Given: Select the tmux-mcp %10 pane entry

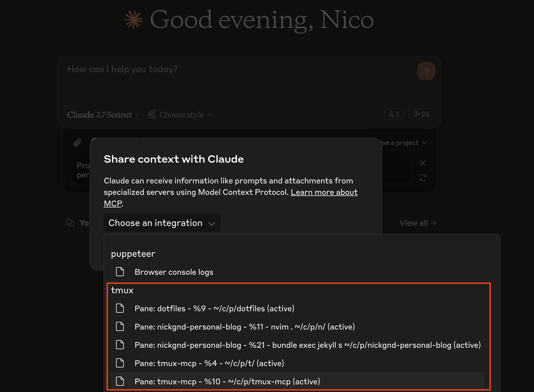Looking at the screenshot, I should point(227,382).
